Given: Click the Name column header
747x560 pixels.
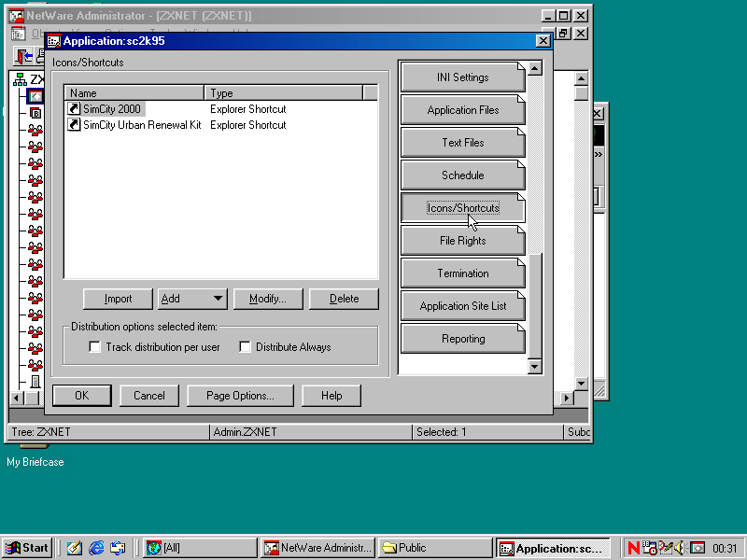Looking at the screenshot, I should click(x=134, y=92).
